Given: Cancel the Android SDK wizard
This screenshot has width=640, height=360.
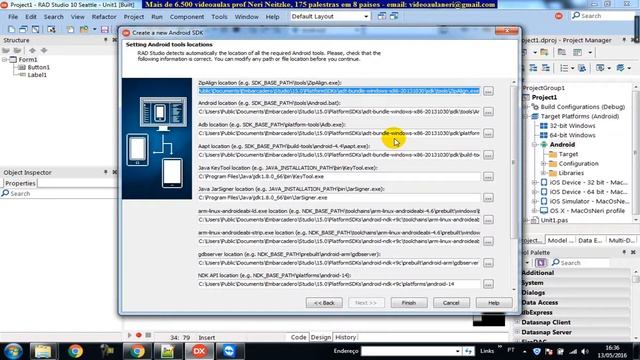Looking at the screenshot, I should click(x=451, y=303).
